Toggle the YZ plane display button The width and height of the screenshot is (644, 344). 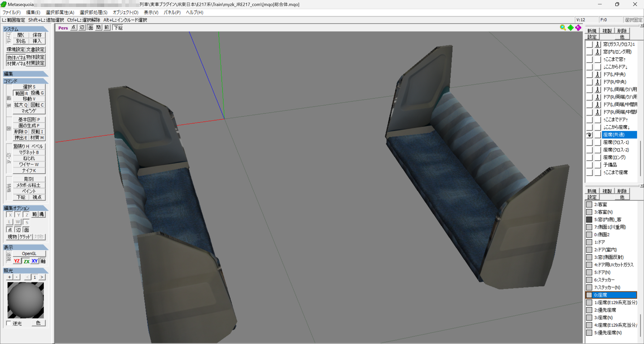click(17, 261)
